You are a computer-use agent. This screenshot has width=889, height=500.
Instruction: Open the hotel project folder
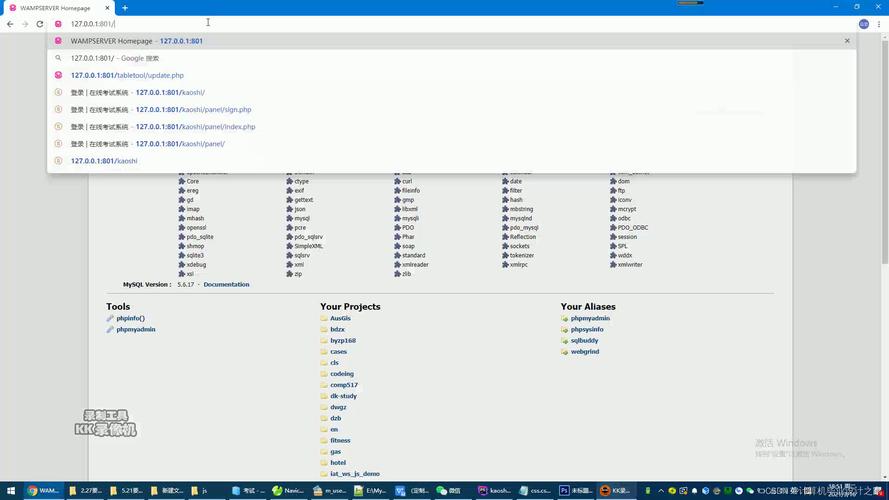(338, 463)
